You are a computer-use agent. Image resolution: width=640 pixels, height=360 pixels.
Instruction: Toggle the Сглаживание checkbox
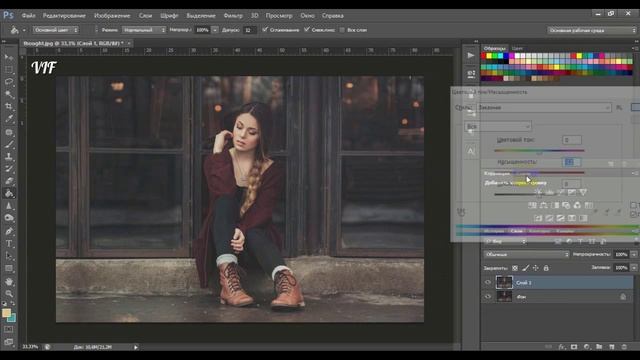pos(265,30)
